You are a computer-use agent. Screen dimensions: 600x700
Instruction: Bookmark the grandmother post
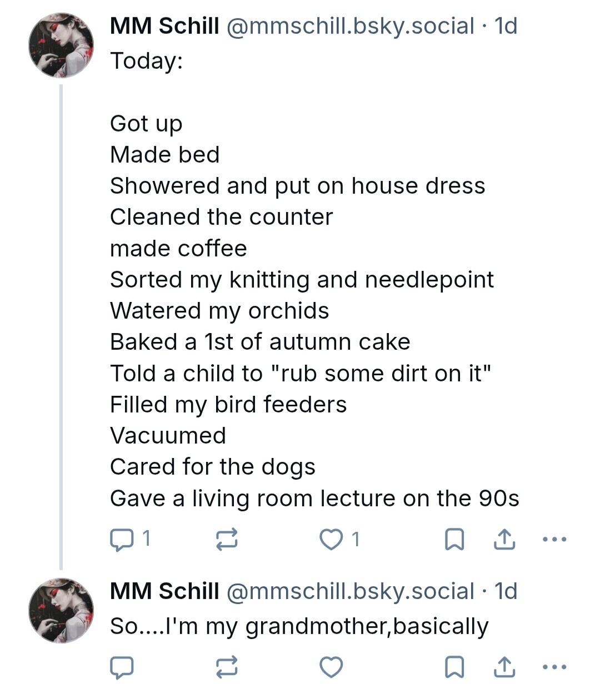point(454,667)
